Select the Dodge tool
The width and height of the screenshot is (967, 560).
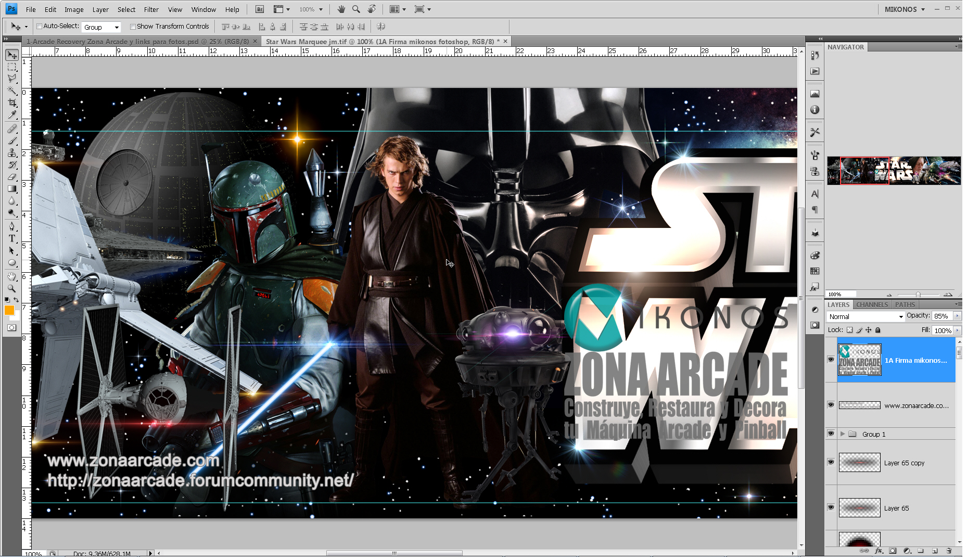[x=12, y=213]
